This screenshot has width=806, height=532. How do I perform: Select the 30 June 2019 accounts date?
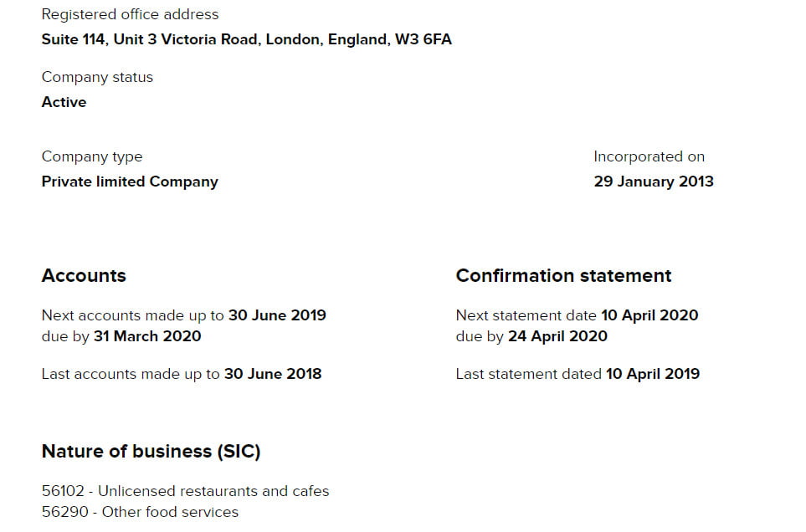pos(278,315)
